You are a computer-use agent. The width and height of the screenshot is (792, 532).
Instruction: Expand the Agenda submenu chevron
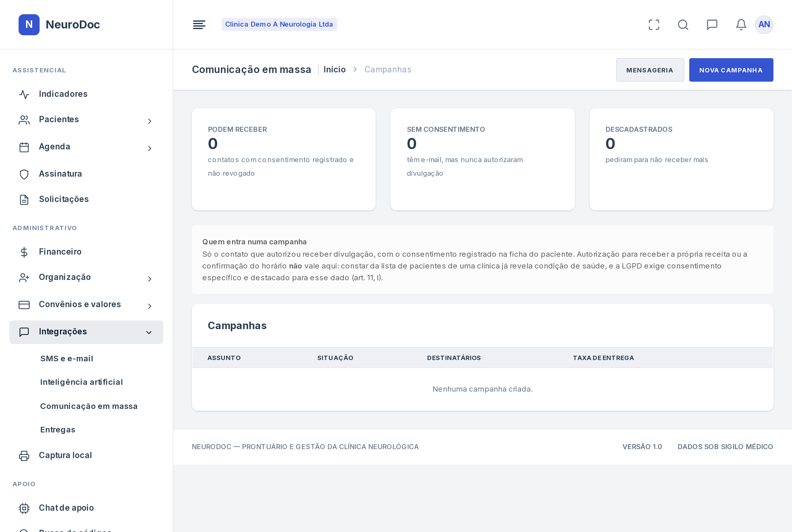[x=149, y=148]
